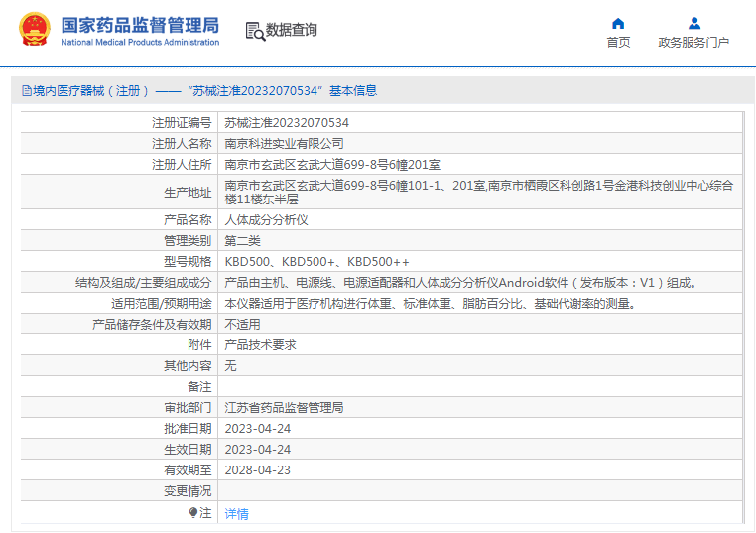The height and width of the screenshot is (533, 756).
Task: Click the 政务服务门户 person icon
Action: [x=694, y=23]
